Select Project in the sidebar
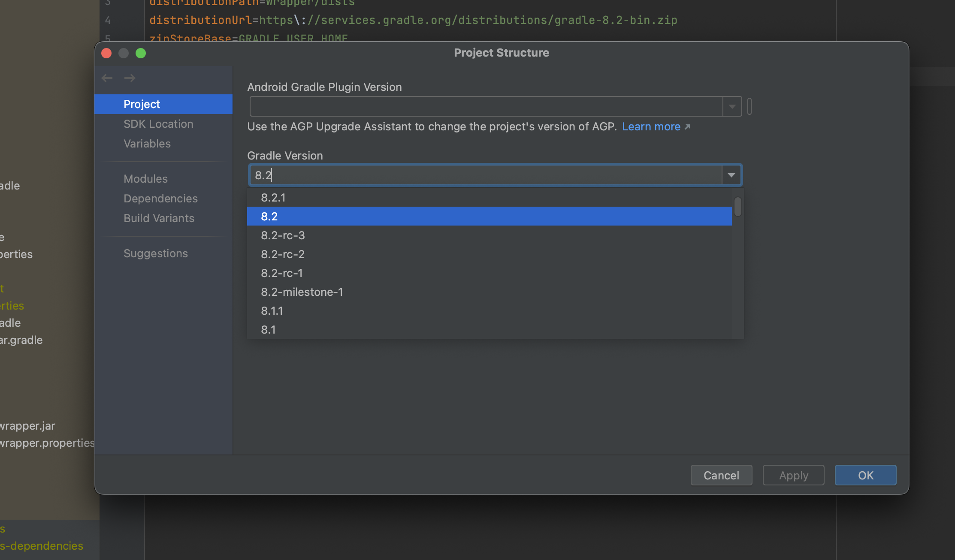The image size is (955, 560). (x=163, y=104)
